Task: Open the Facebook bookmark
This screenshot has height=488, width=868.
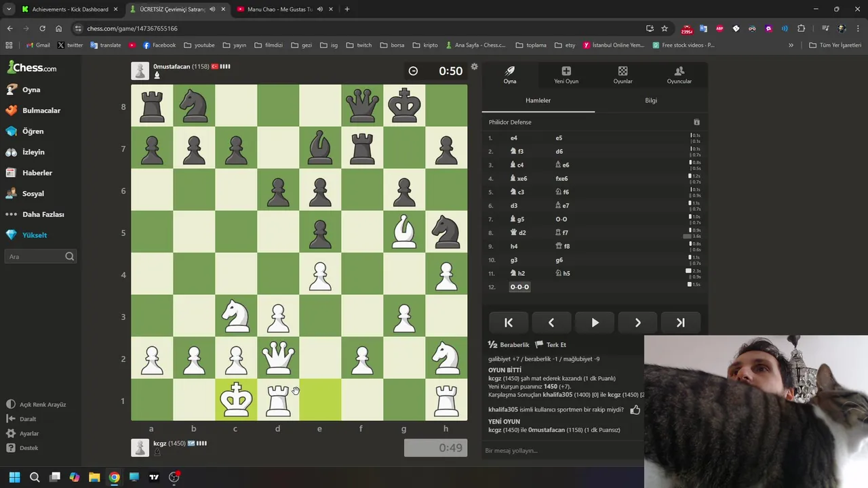Action: click(x=159, y=45)
